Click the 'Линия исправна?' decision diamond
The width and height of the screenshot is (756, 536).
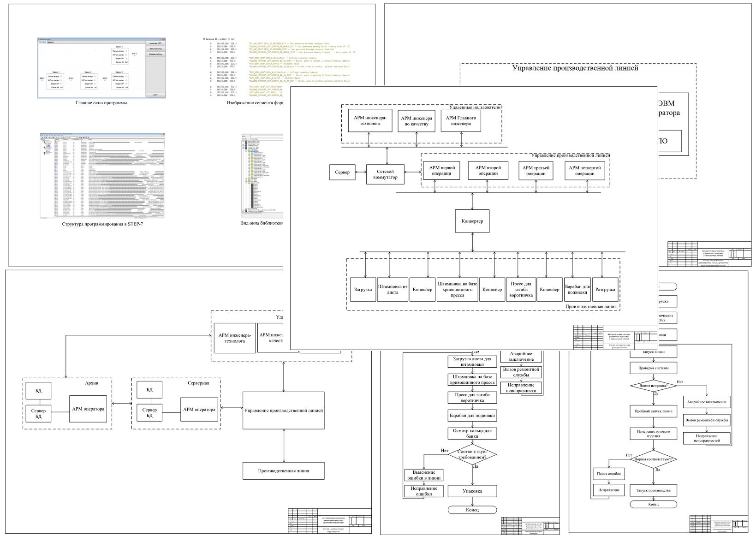point(653,386)
